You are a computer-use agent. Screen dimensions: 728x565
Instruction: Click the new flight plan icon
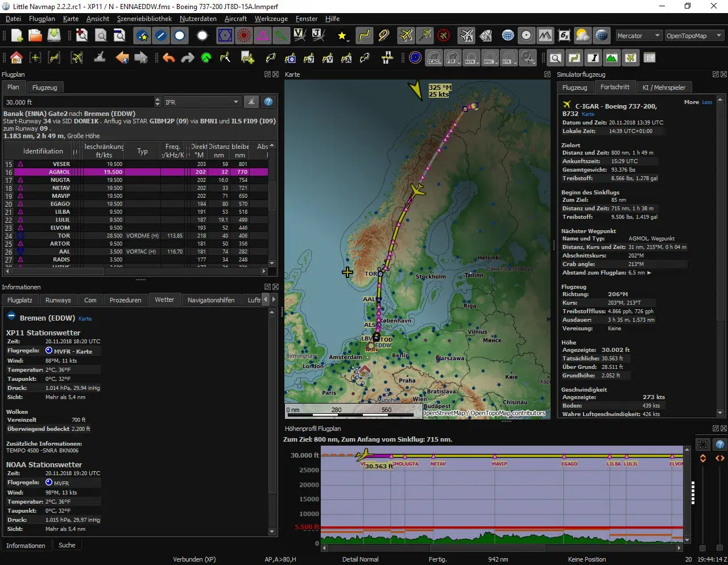16,36
